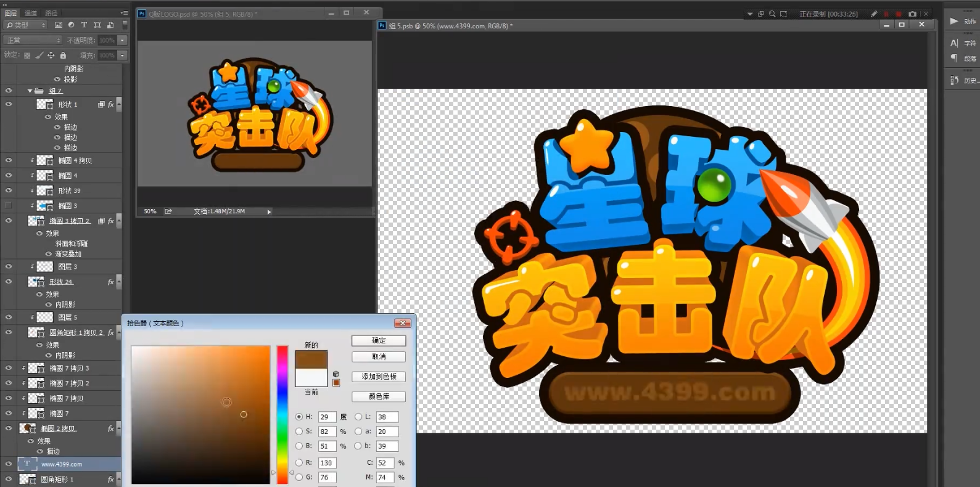Filter layers by type (T) icon
980x487 pixels.
coord(84,25)
